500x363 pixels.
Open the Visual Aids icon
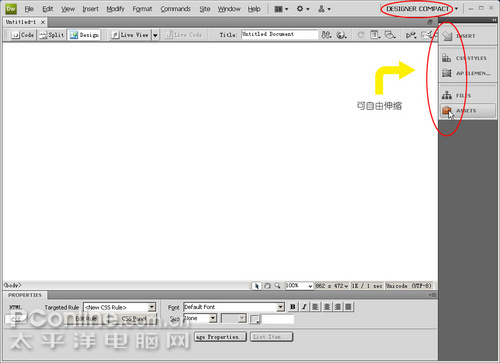click(x=390, y=35)
